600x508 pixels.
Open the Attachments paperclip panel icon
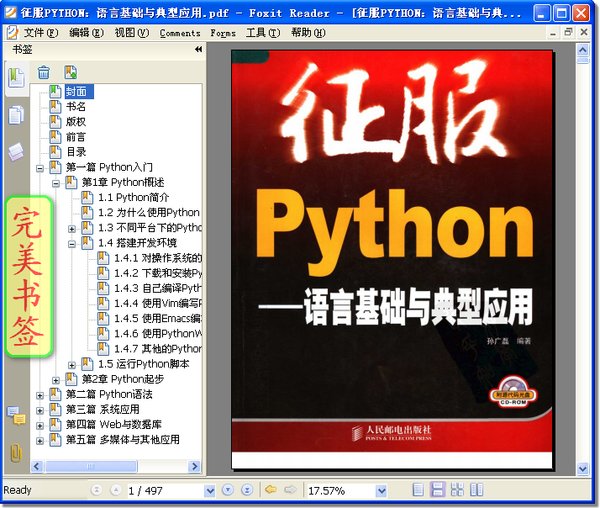[x=16, y=452]
